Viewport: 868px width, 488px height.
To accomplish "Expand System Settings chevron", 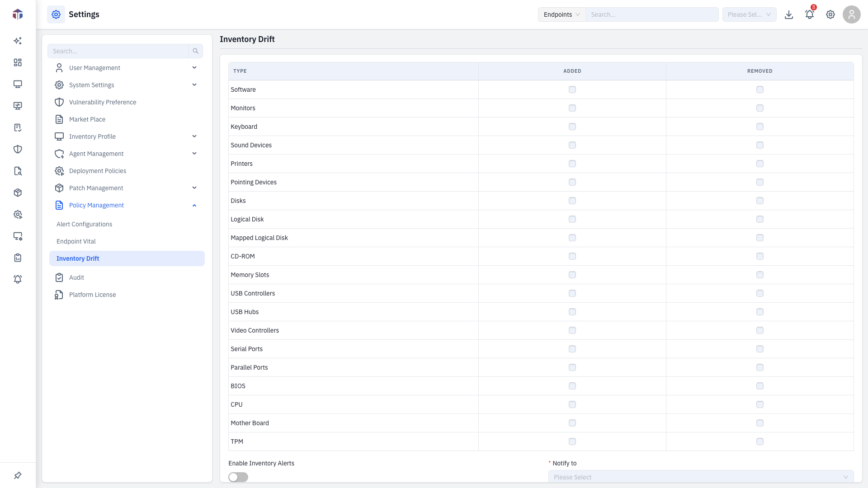I will pyautogui.click(x=194, y=85).
